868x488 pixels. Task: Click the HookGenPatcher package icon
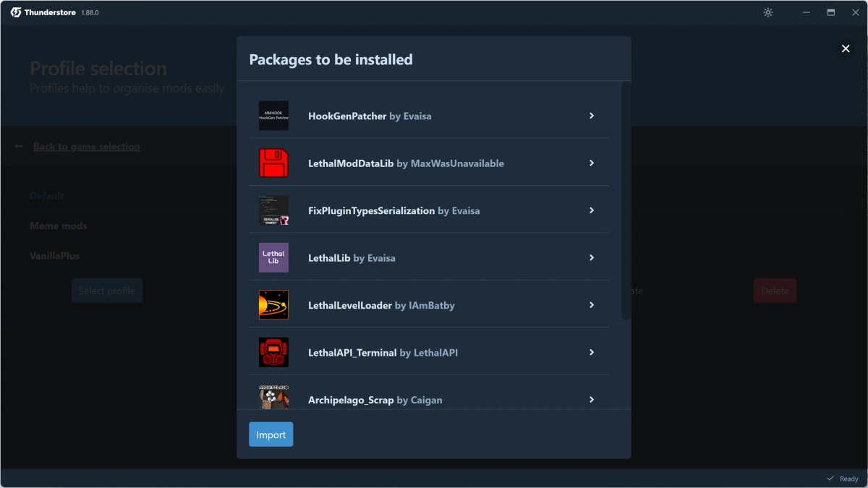pos(273,116)
